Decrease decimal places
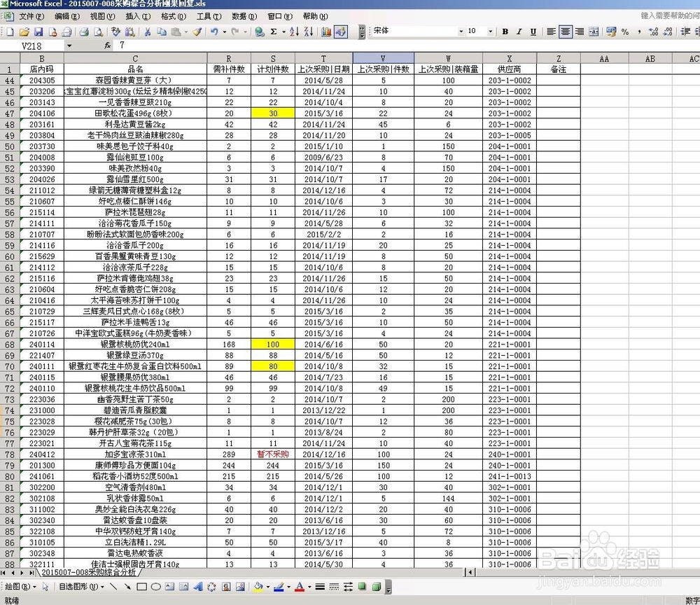Screen dimensions: 700x605 coord(668,32)
